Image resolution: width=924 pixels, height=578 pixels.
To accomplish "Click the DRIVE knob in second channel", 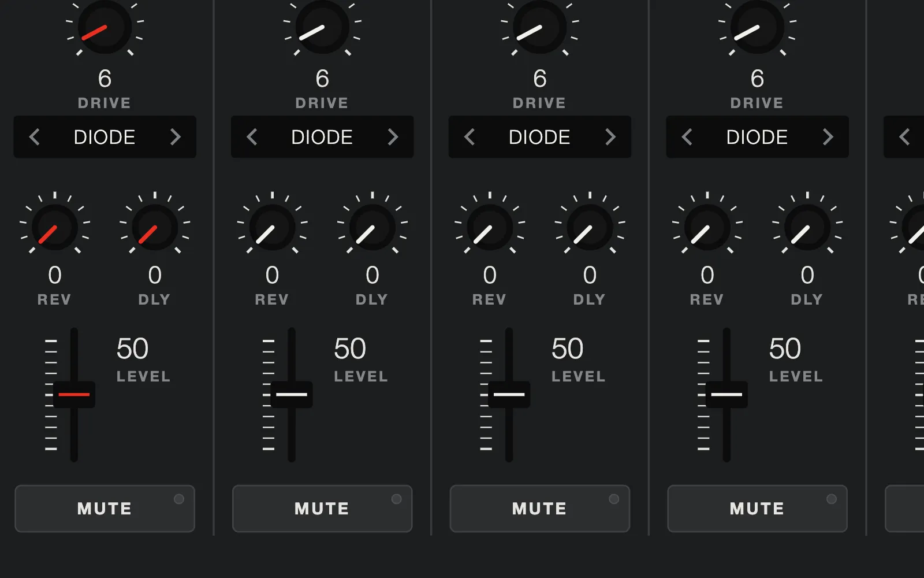I will coord(322,27).
